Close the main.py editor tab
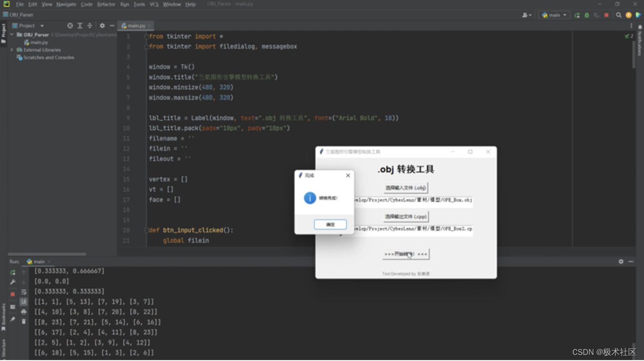 point(150,26)
